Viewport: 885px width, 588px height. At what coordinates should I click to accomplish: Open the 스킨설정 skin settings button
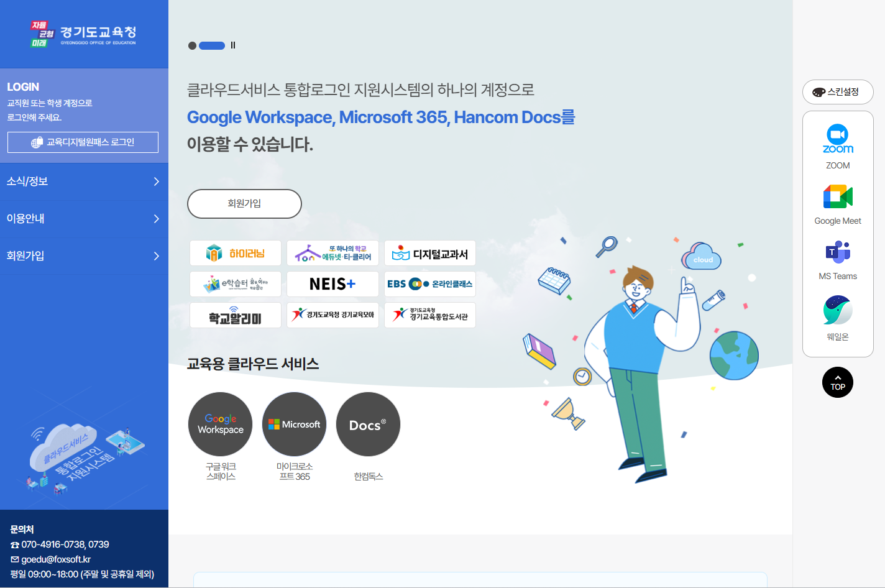click(838, 92)
